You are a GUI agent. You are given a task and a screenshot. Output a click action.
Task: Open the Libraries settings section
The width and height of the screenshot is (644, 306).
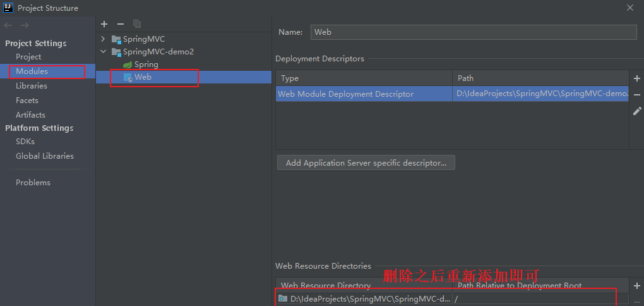(x=31, y=86)
